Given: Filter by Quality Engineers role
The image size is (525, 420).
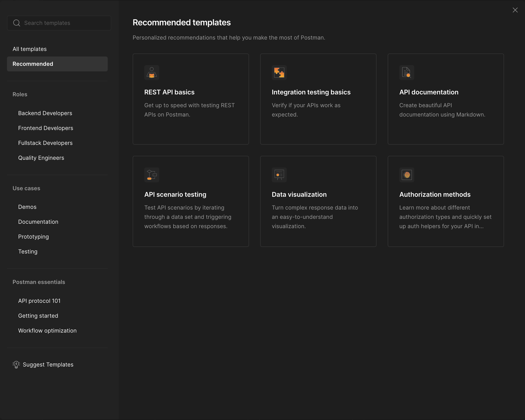Looking at the screenshot, I should click(41, 158).
